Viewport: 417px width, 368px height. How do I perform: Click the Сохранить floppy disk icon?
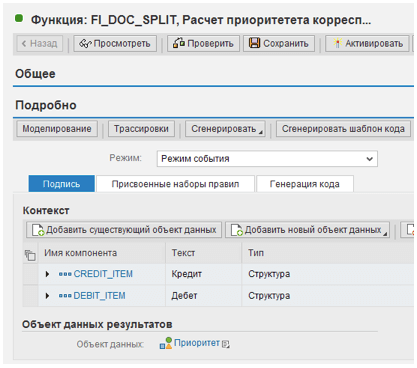tap(255, 43)
